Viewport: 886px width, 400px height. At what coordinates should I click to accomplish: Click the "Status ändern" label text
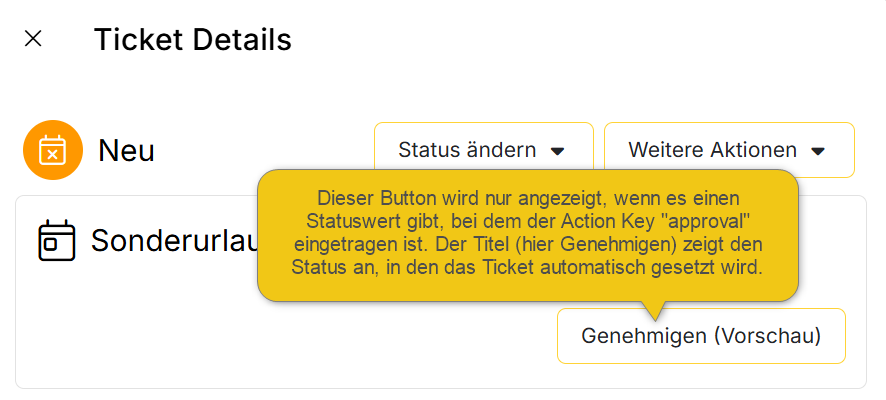click(x=467, y=150)
